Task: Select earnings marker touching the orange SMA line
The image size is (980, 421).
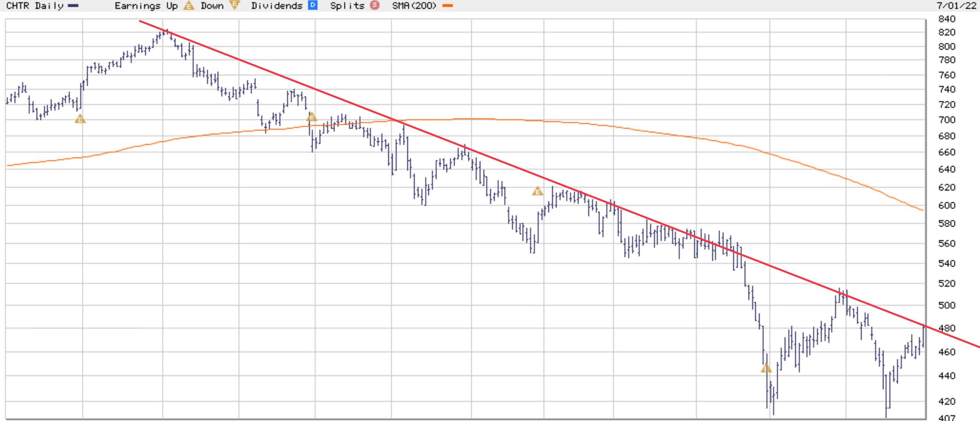Action: [311, 117]
